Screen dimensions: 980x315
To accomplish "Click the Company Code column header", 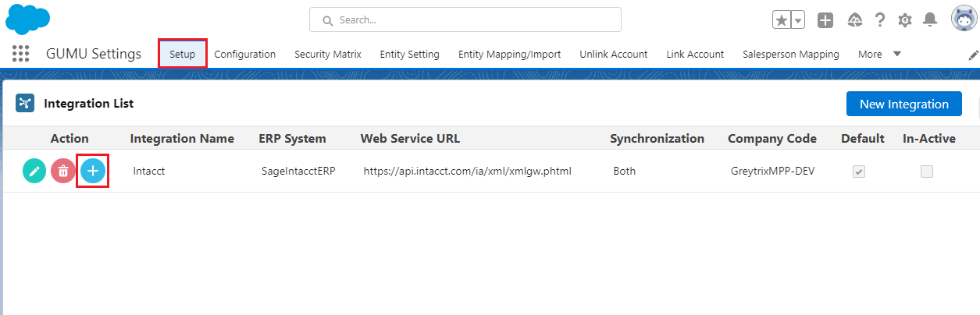I will click(x=772, y=139).
